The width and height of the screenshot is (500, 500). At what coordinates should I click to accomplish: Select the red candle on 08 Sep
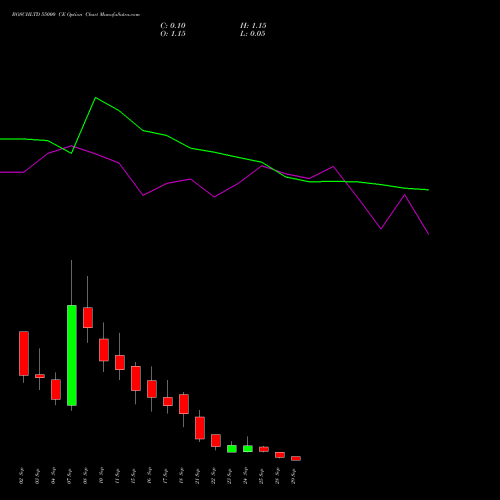point(88,317)
